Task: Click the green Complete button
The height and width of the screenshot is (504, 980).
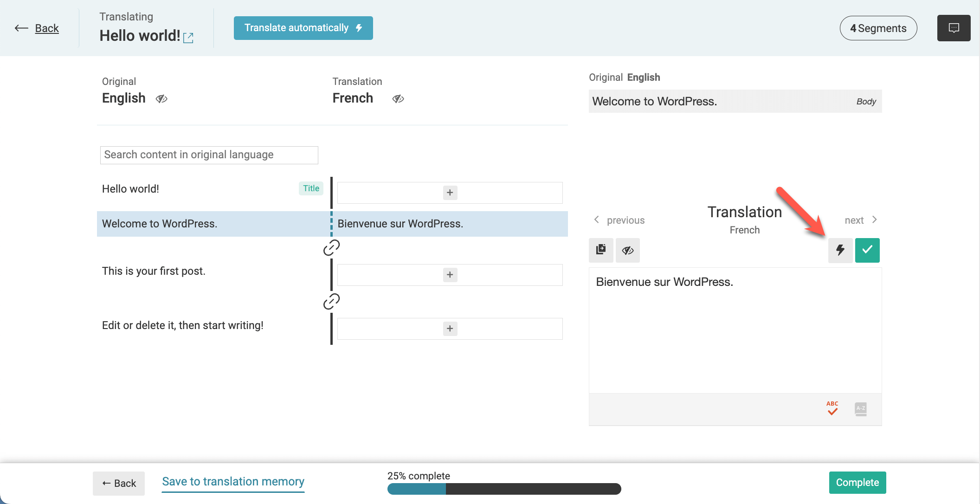Action: (x=857, y=483)
